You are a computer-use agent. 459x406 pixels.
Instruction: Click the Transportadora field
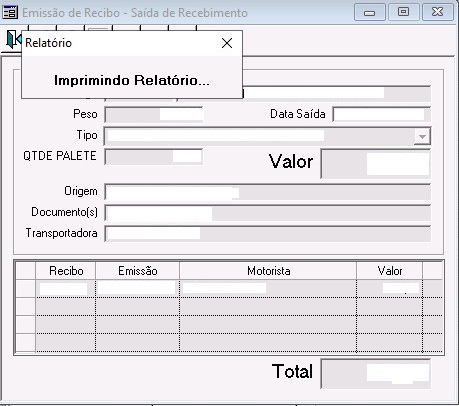[268, 234]
